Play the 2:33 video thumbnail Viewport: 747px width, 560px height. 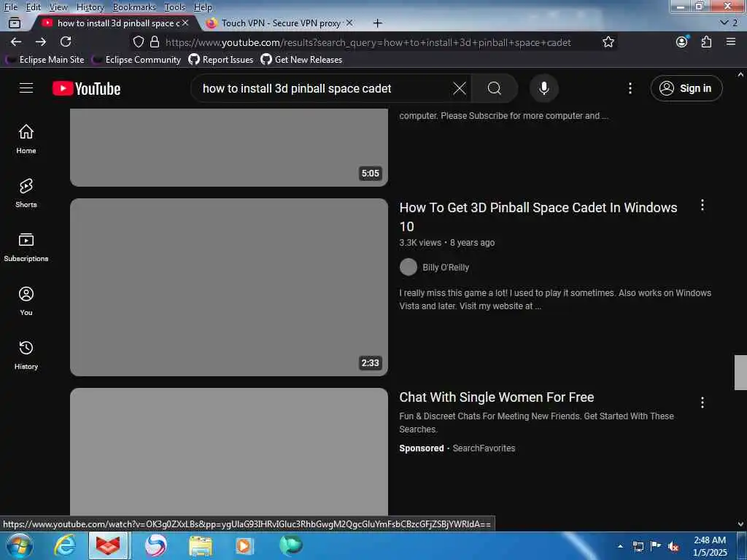pyautogui.click(x=228, y=287)
